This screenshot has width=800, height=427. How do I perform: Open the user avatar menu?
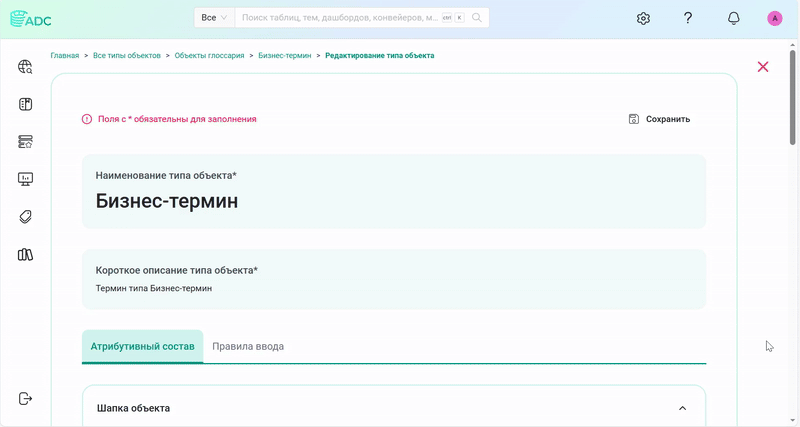774,18
